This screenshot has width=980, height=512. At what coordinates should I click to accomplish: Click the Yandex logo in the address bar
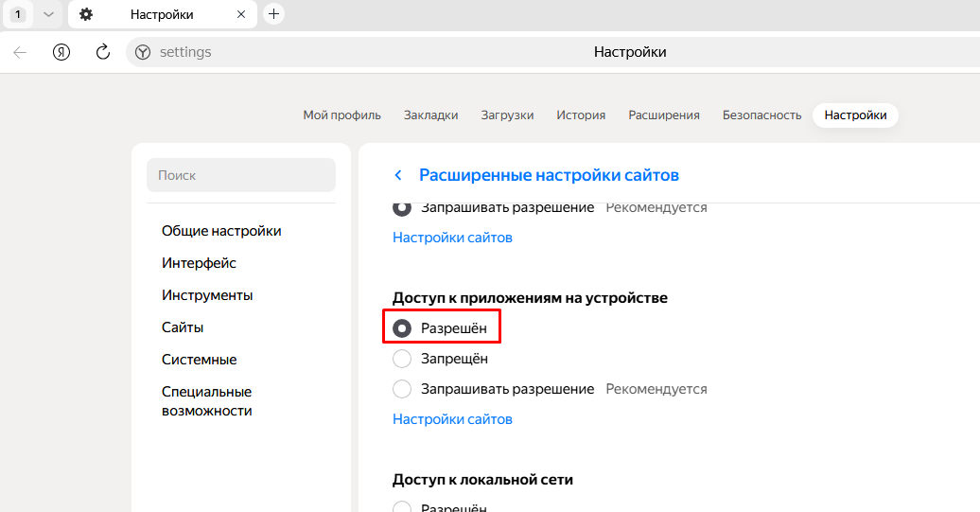(143, 52)
